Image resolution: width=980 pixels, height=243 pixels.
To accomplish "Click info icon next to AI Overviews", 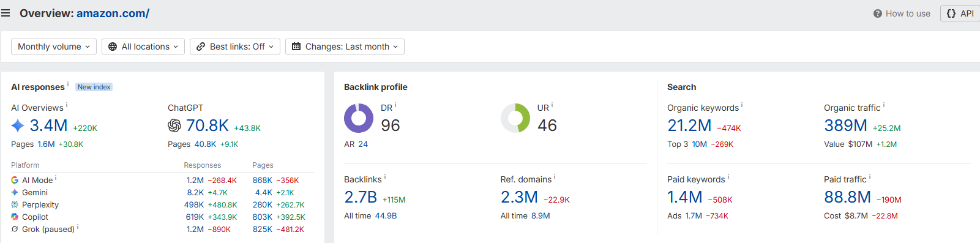I will 67,105.
